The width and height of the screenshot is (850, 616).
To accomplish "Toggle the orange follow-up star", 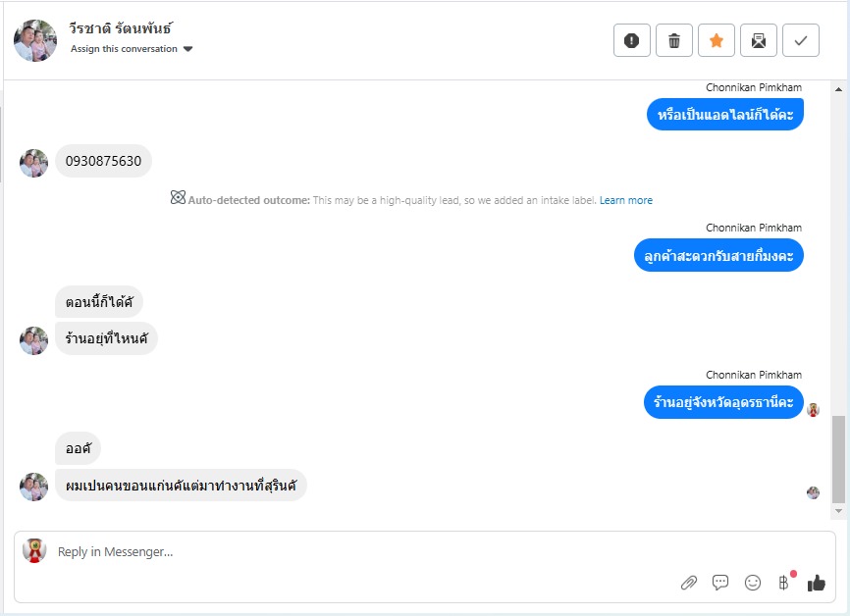I will [x=717, y=40].
